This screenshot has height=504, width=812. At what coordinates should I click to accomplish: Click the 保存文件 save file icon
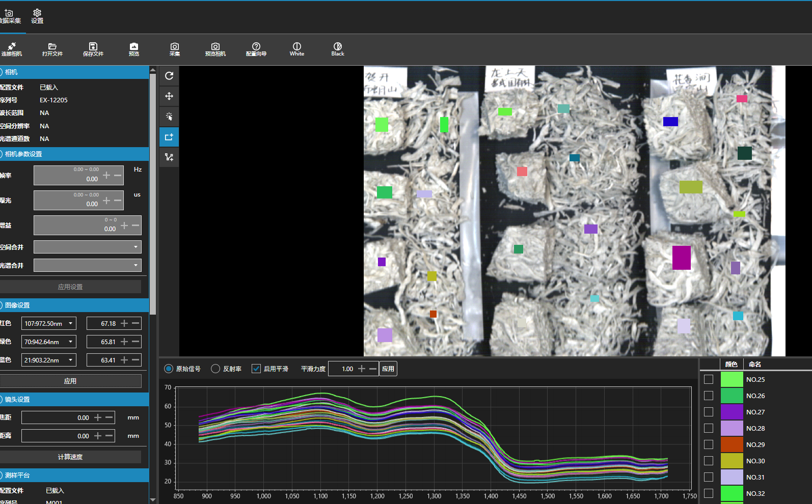coord(93,49)
